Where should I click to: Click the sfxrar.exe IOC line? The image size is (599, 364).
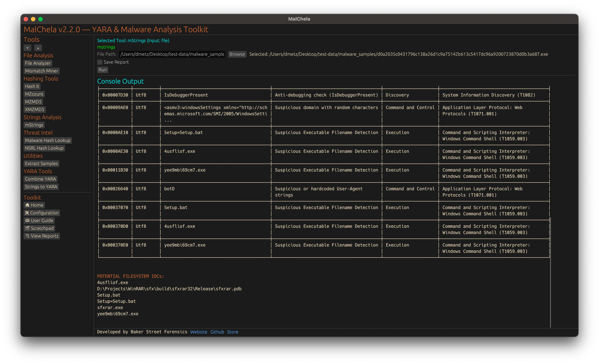click(x=110, y=307)
